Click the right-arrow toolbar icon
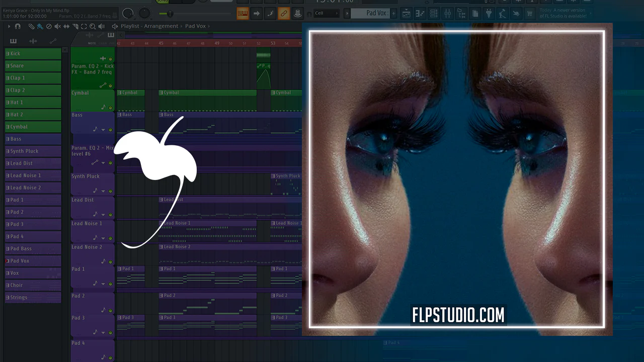The height and width of the screenshot is (362, 644). pyautogui.click(x=257, y=13)
